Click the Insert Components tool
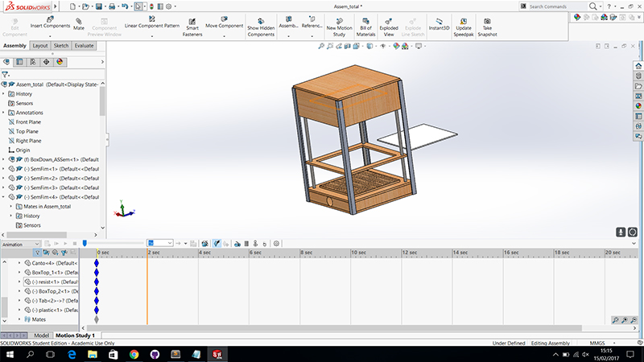The height and width of the screenshot is (362, 644). 50,23
